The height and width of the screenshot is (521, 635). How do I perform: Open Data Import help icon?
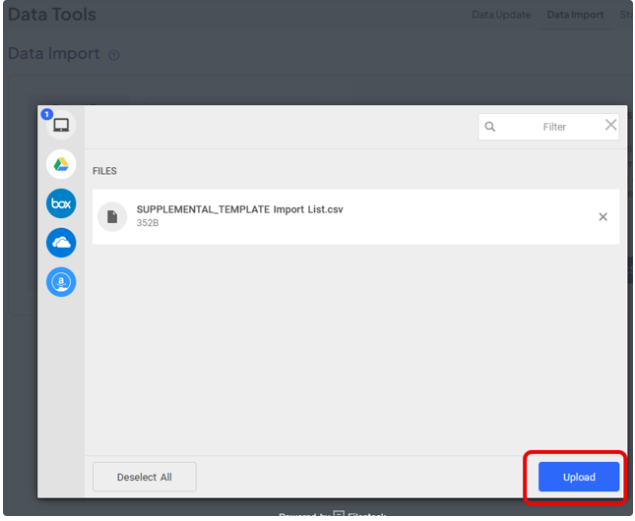tap(114, 55)
